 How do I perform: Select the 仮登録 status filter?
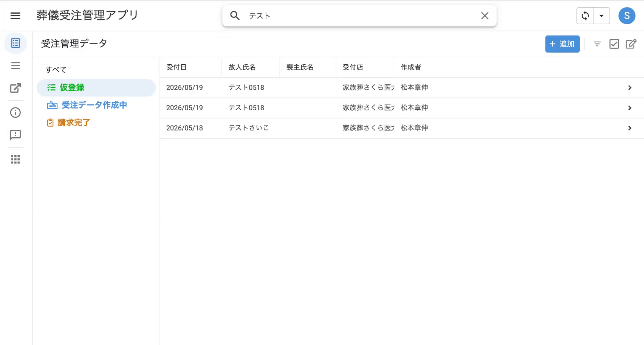click(96, 87)
